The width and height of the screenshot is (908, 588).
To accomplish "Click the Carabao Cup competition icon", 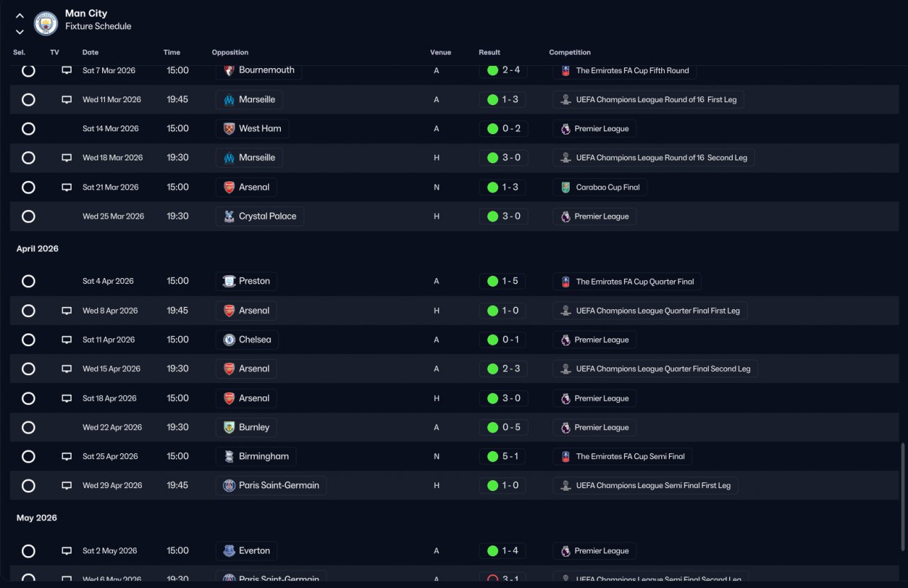I will click(x=565, y=187).
